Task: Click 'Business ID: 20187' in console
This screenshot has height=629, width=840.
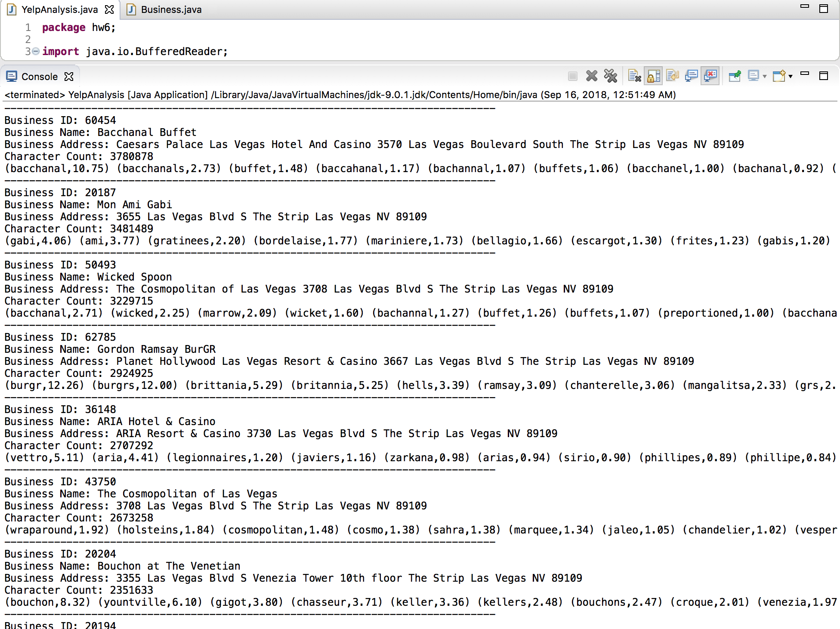Action: tap(60, 192)
